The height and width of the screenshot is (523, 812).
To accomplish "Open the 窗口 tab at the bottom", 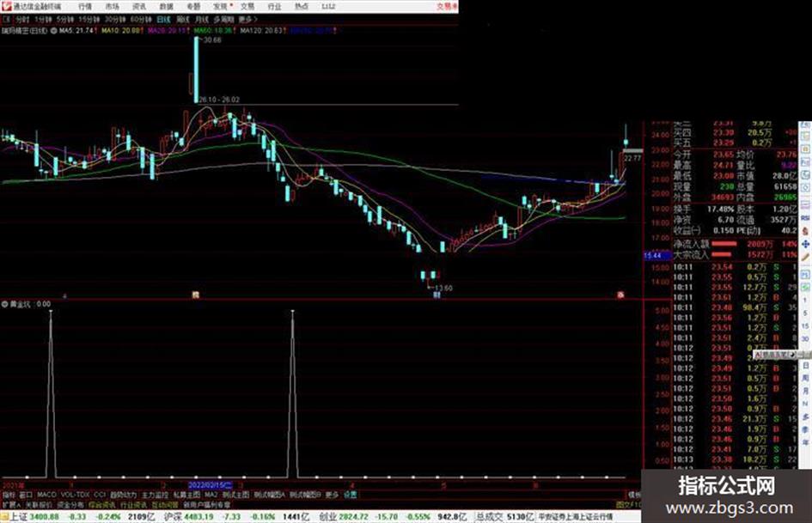I will (x=26, y=495).
